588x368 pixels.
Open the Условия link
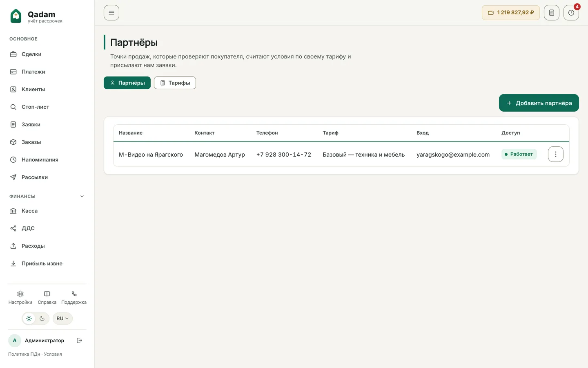click(53, 354)
